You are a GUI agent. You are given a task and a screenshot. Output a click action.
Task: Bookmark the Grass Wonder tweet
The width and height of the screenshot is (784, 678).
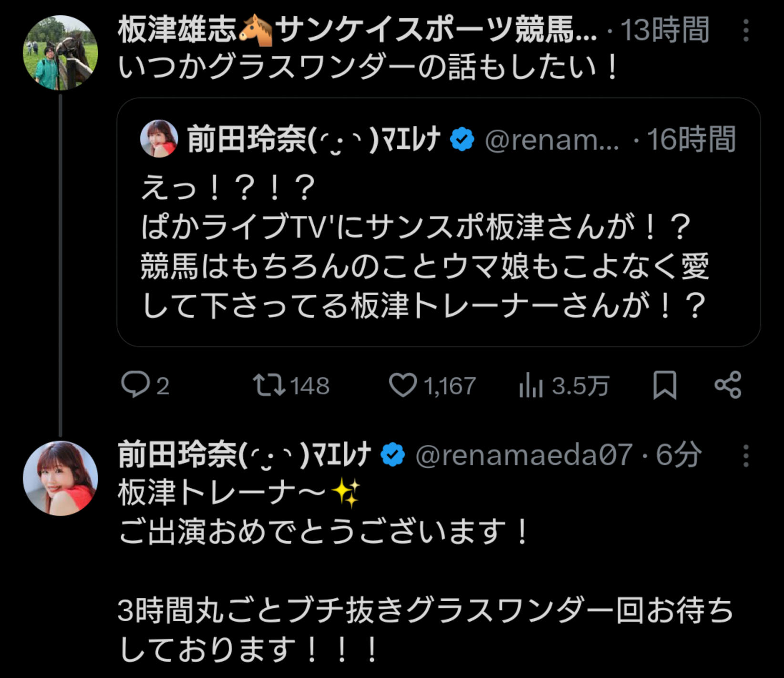(x=664, y=385)
